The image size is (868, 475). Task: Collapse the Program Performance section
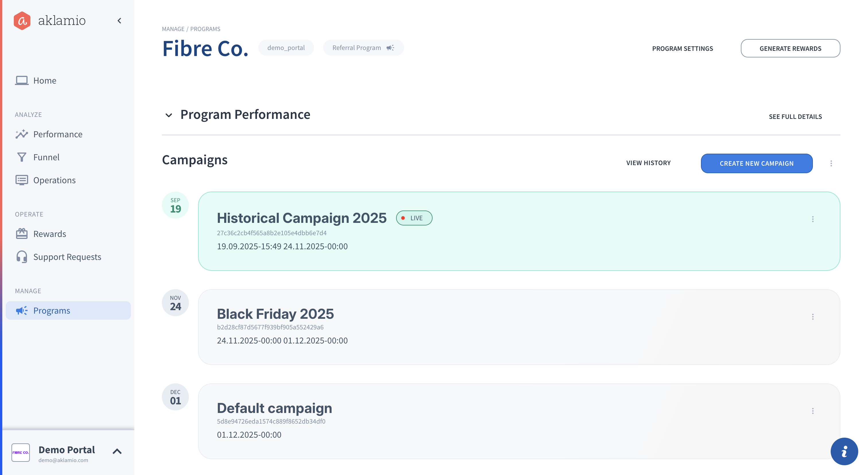click(x=169, y=115)
